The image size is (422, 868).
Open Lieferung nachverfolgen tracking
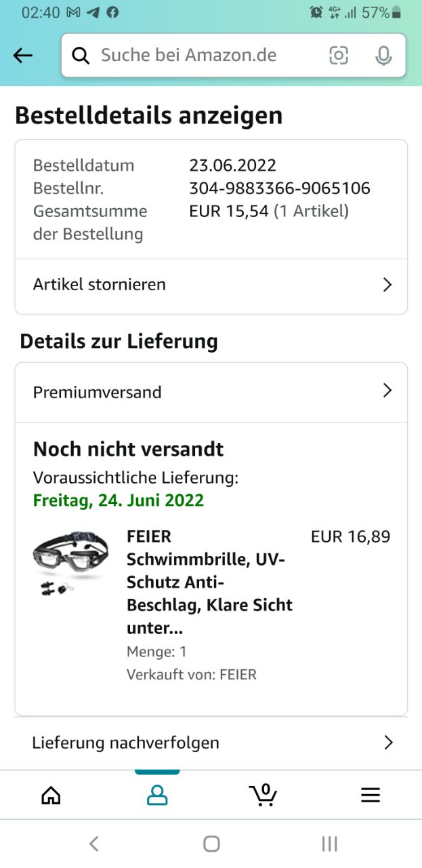(211, 743)
